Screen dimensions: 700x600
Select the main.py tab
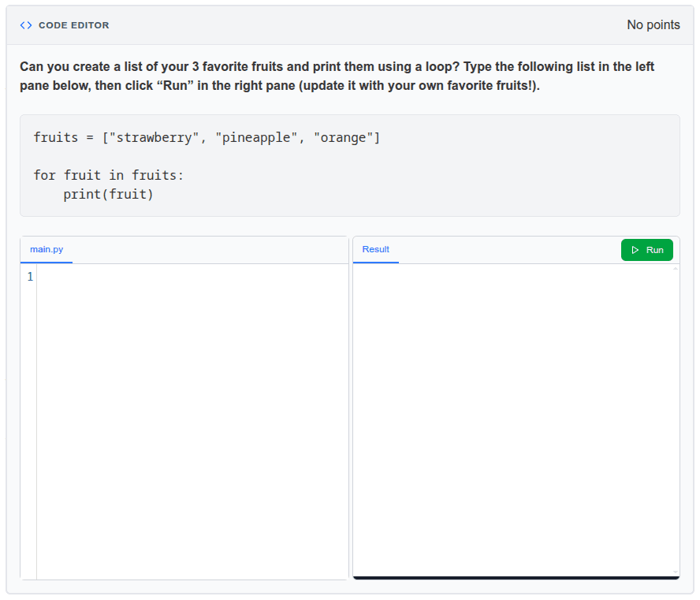(x=47, y=250)
